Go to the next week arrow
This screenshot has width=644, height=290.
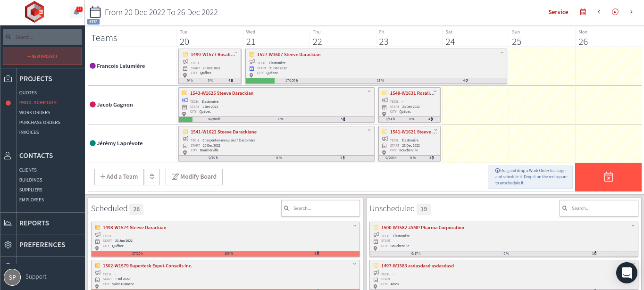point(631,12)
